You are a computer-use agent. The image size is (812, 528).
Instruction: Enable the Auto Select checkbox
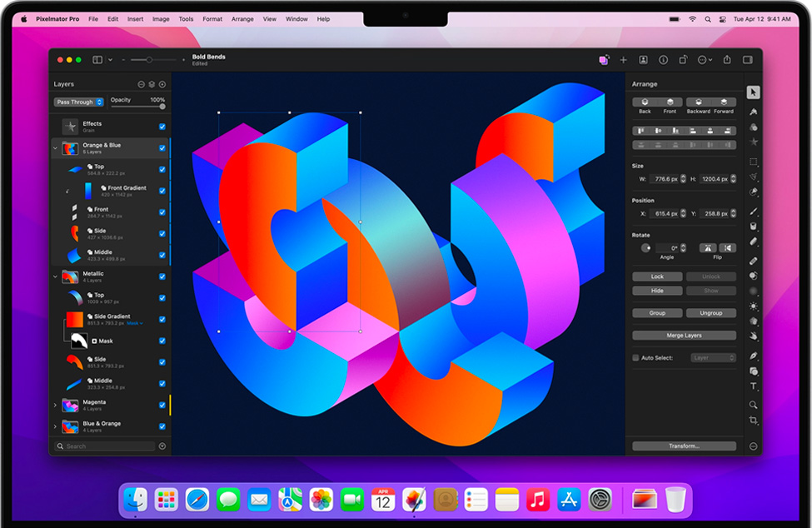[636, 357]
